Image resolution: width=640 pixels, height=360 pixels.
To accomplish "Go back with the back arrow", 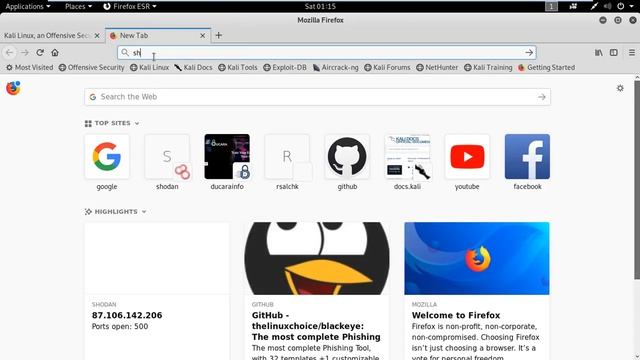I will [x=9, y=53].
